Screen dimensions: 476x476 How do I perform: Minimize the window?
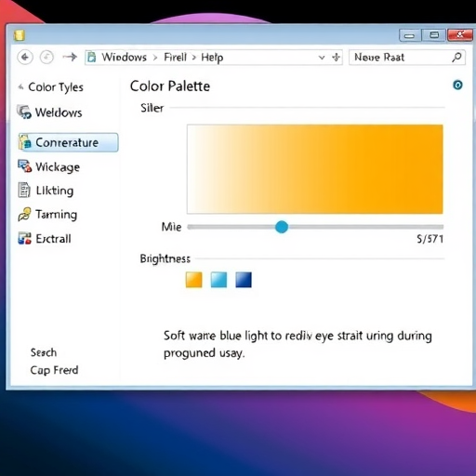click(x=409, y=36)
